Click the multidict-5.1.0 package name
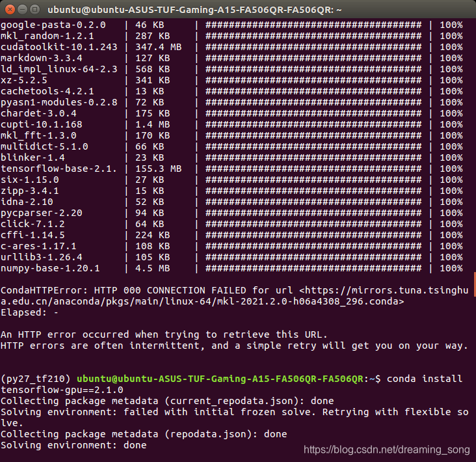The image size is (476, 462). 44,146
